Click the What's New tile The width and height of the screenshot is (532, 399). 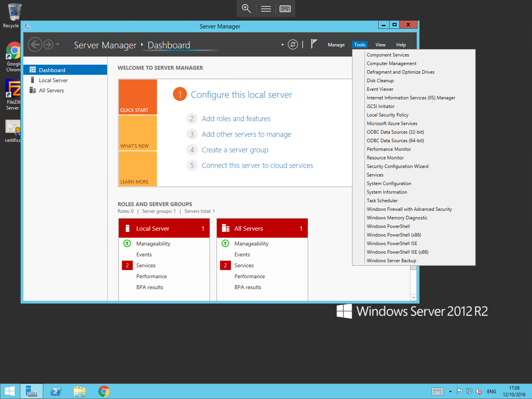tap(137, 133)
